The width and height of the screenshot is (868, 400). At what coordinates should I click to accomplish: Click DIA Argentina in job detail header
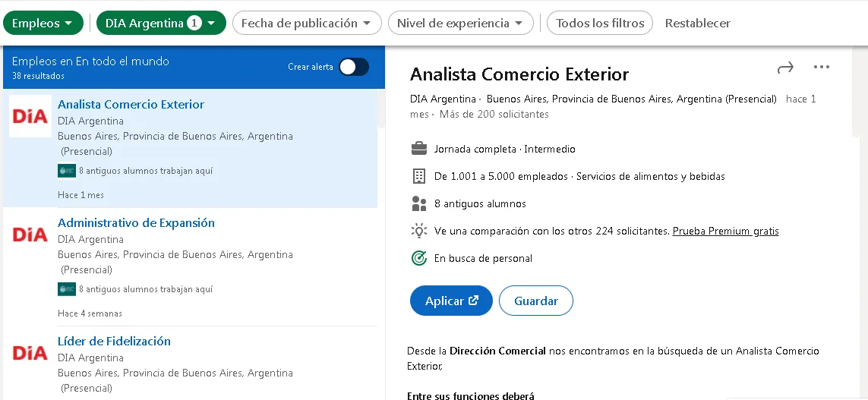pos(443,99)
